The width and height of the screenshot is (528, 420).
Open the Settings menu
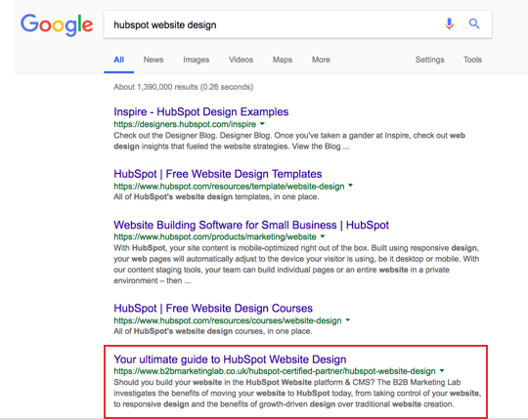click(429, 60)
